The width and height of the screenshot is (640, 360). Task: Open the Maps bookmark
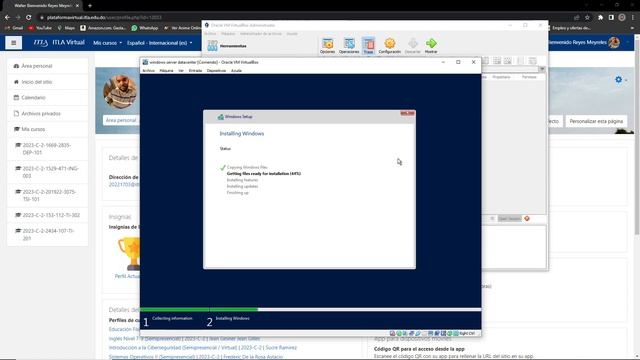(x=66, y=28)
